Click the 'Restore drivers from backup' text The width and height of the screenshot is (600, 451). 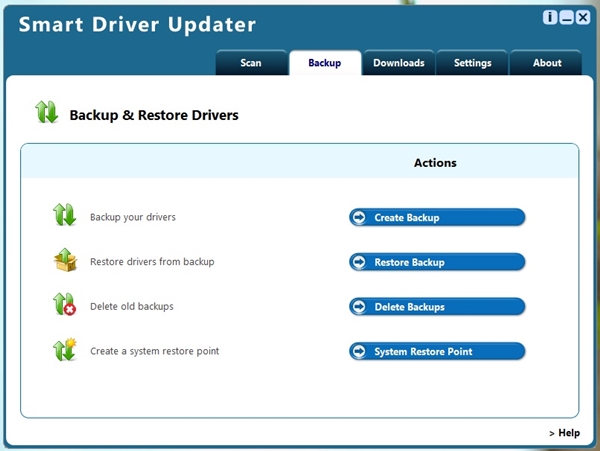152,262
